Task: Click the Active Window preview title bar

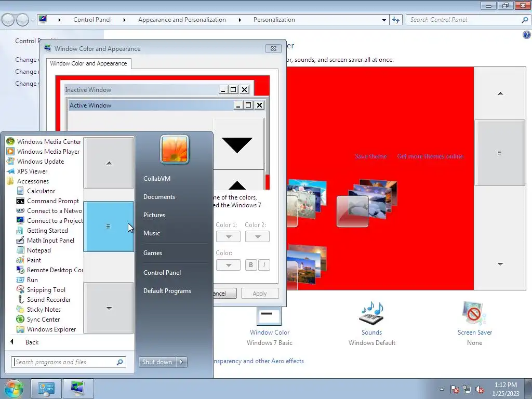Action: 151,105
